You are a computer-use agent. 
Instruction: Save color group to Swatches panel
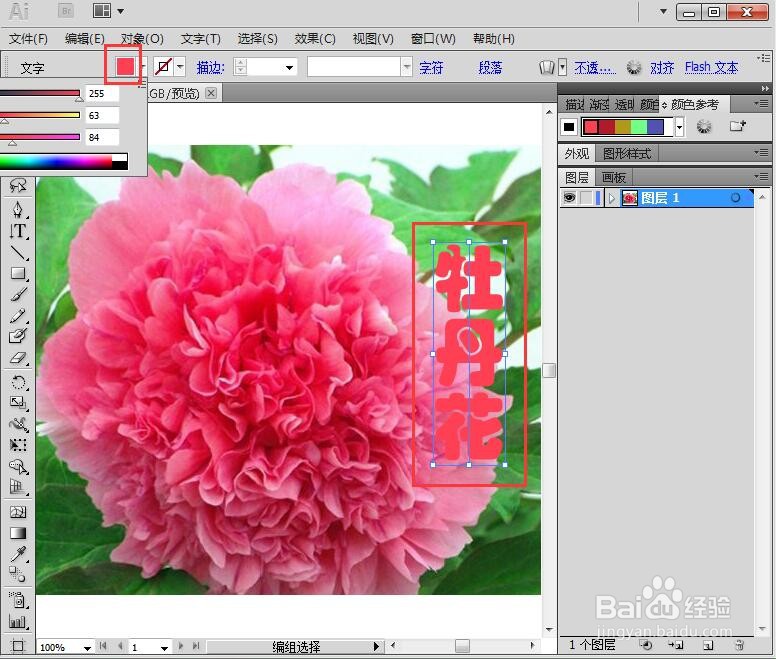(737, 126)
